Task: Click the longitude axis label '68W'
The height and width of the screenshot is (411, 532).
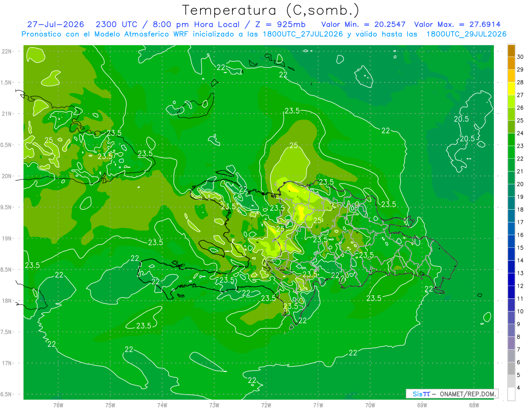Action: pos(474,405)
